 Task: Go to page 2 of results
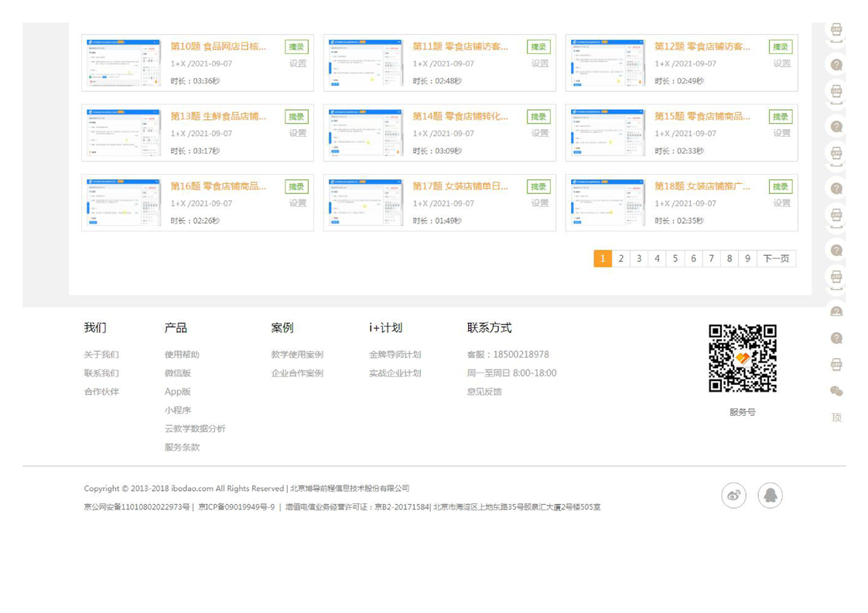(620, 259)
